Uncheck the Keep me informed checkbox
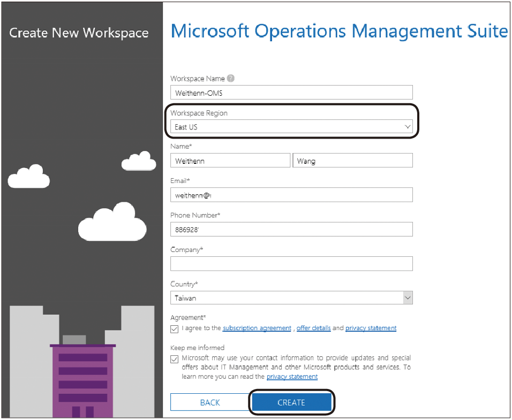This screenshot has width=512, height=420. (175, 359)
